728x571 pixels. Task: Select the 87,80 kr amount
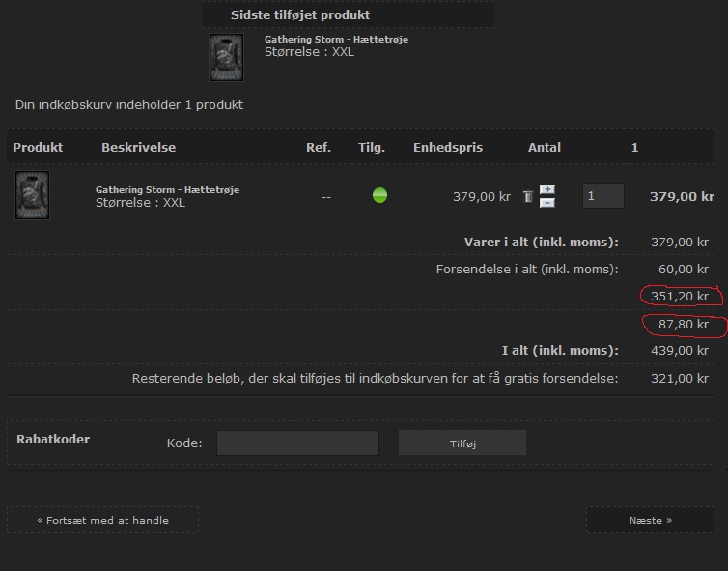click(x=684, y=324)
